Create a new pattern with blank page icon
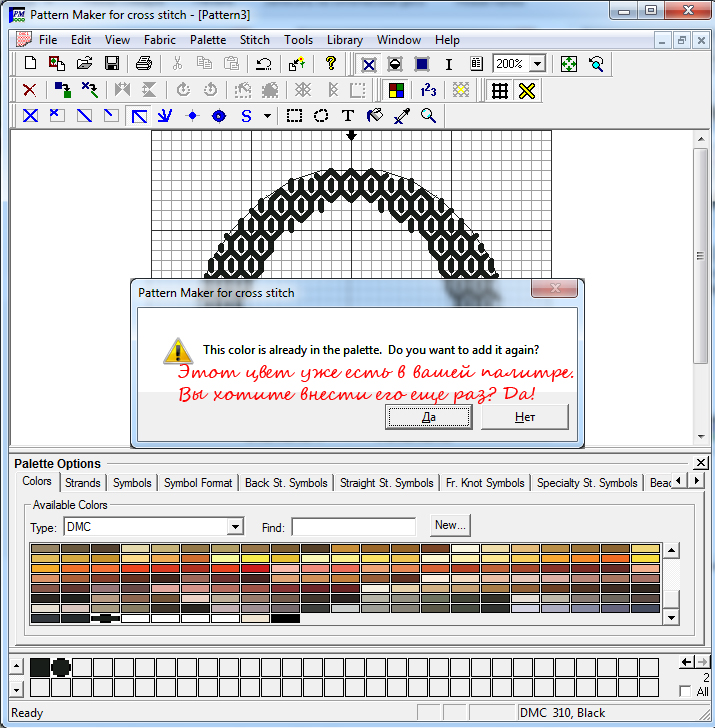 point(30,63)
